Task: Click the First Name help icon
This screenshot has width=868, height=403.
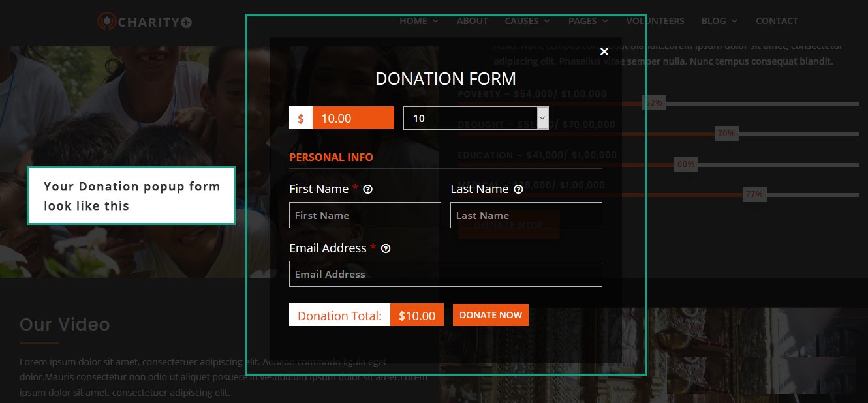Action: [x=367, y=189]
